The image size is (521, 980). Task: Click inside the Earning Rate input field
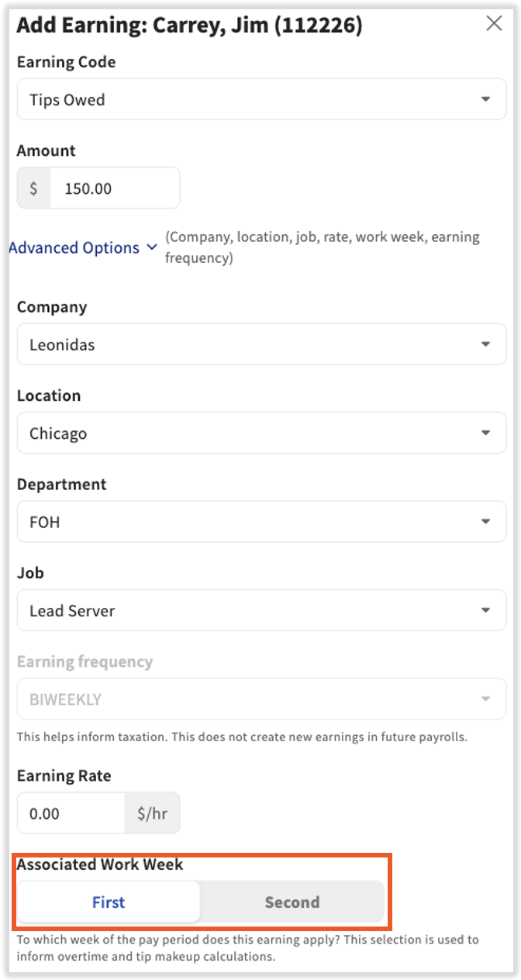pyautogui.click(x=70, y=813)
